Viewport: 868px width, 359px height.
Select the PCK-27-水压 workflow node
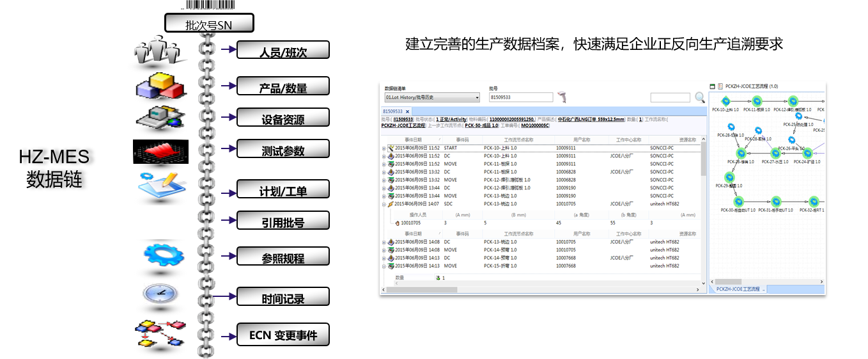(775, 153)
